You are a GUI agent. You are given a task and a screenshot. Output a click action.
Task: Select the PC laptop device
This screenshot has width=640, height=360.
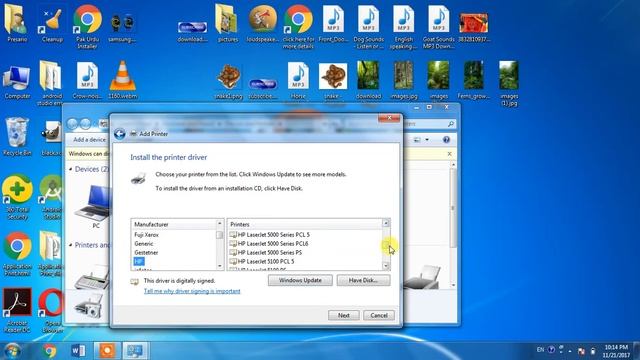point(95,206)
